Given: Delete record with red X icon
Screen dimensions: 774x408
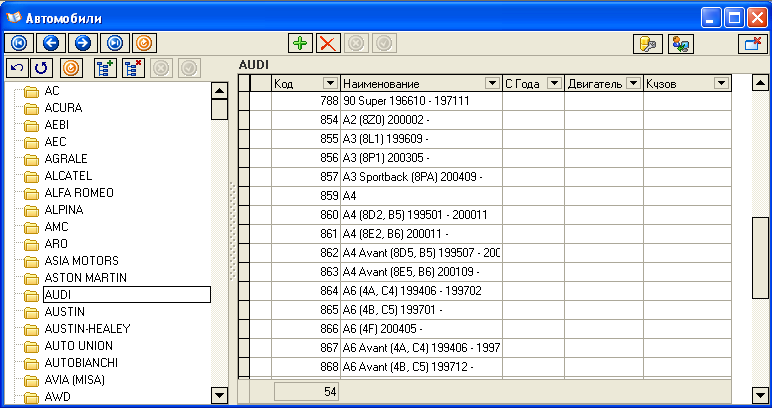Looking at the screenshot, I should (x=328, y=43).
